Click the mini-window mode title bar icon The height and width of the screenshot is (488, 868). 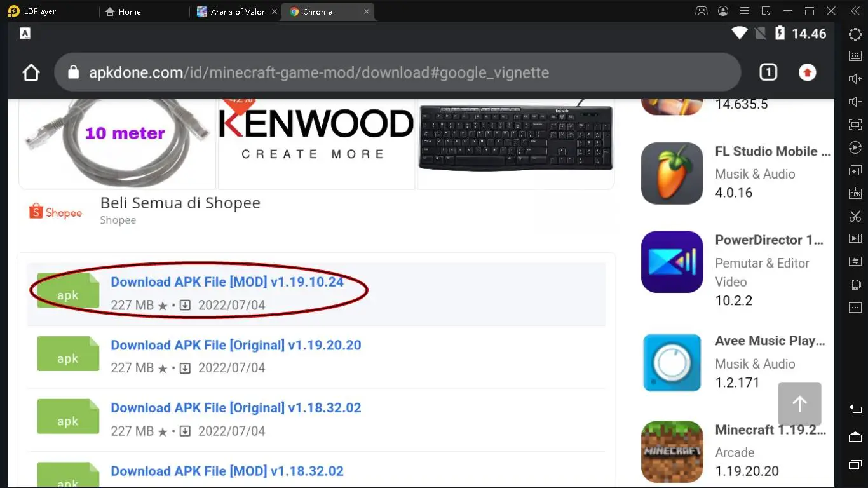point(766,11)
